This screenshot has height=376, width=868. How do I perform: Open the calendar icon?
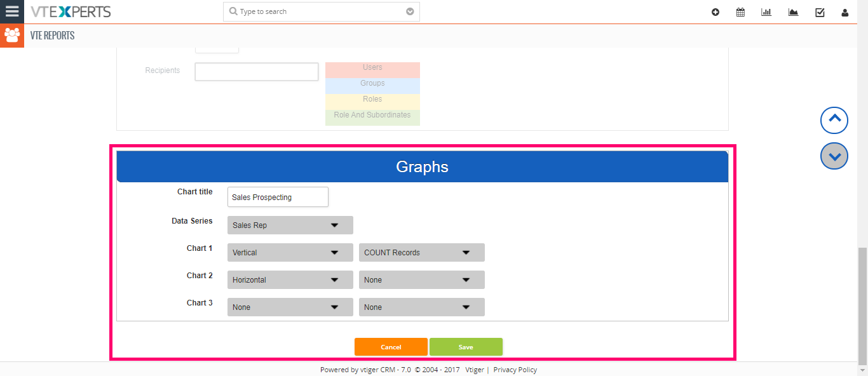740,12
